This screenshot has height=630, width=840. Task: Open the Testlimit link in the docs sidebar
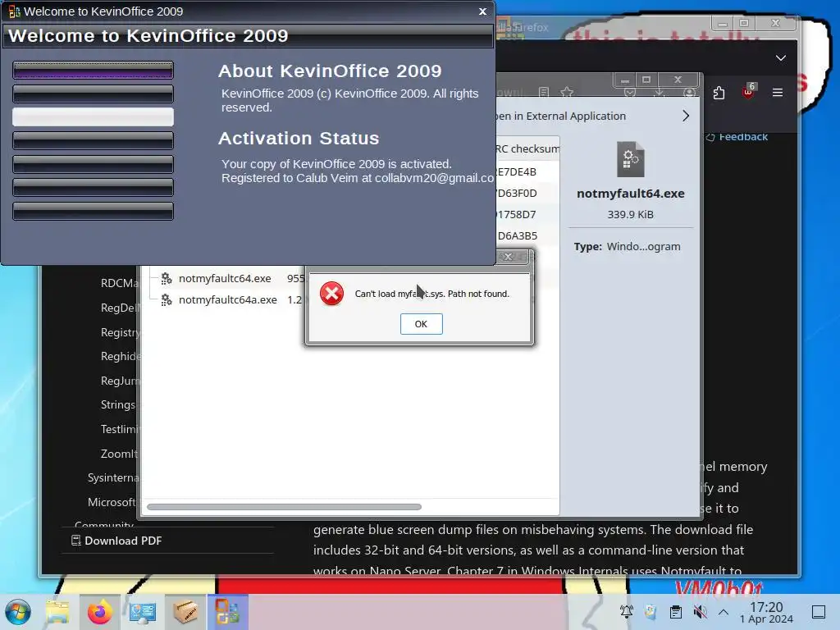click(x=119, y=429)
